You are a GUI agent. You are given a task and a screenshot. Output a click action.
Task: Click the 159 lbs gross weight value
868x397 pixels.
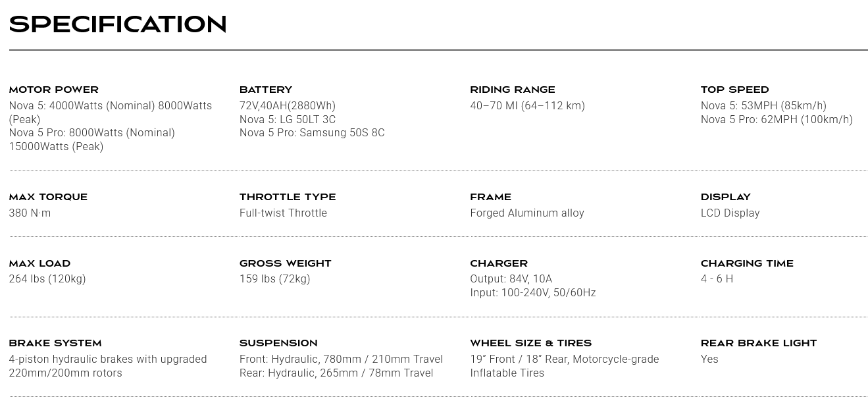(274, 278)
